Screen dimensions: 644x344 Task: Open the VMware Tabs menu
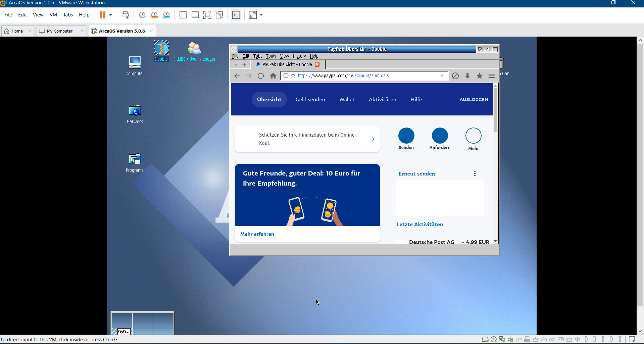click(68, 15)
